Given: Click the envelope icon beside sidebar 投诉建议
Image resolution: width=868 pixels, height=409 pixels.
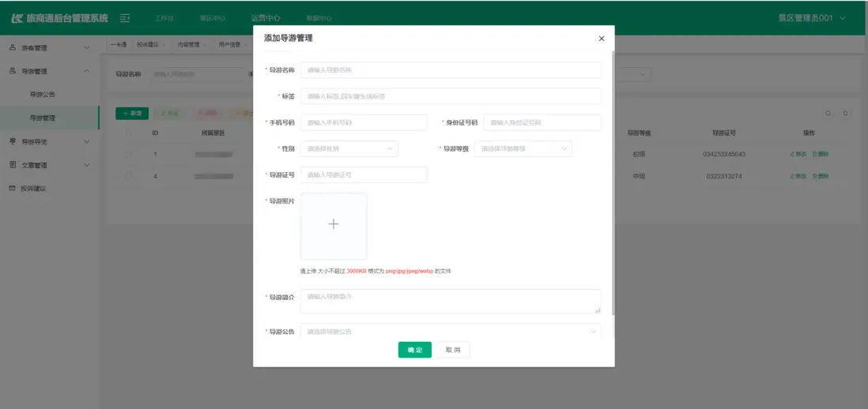Looking at the screenshot, I should click(x=13, y=189).
